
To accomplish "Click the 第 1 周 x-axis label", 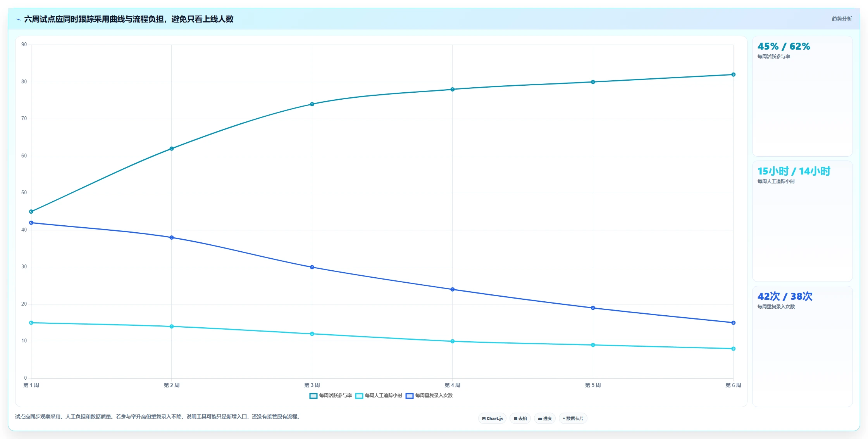I will pyautogui.click(x=31, y=385).
